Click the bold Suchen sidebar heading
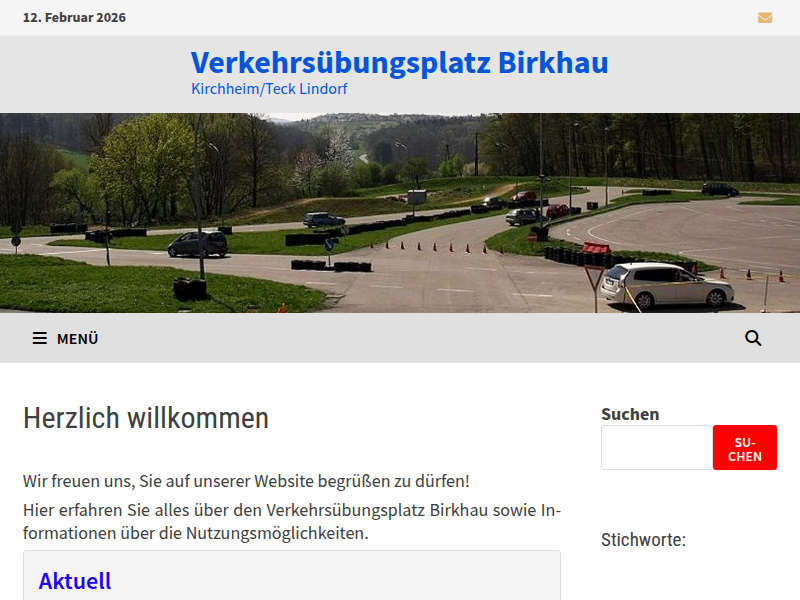 [x=629, y=413]
